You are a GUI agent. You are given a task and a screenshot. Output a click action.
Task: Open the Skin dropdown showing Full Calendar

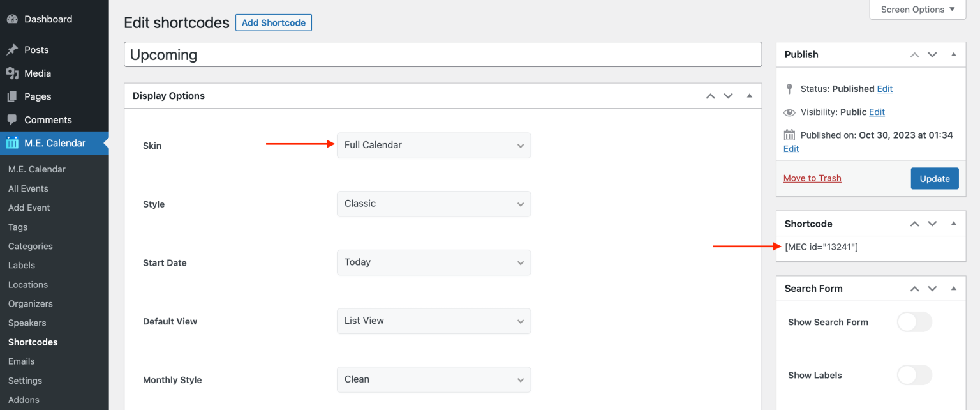[x=434, y=146]
